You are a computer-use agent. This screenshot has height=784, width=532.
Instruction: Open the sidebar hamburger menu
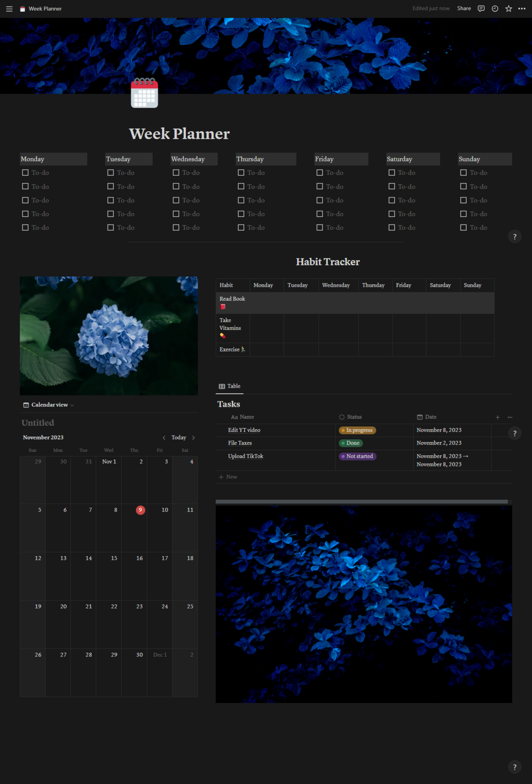(9, 8)
